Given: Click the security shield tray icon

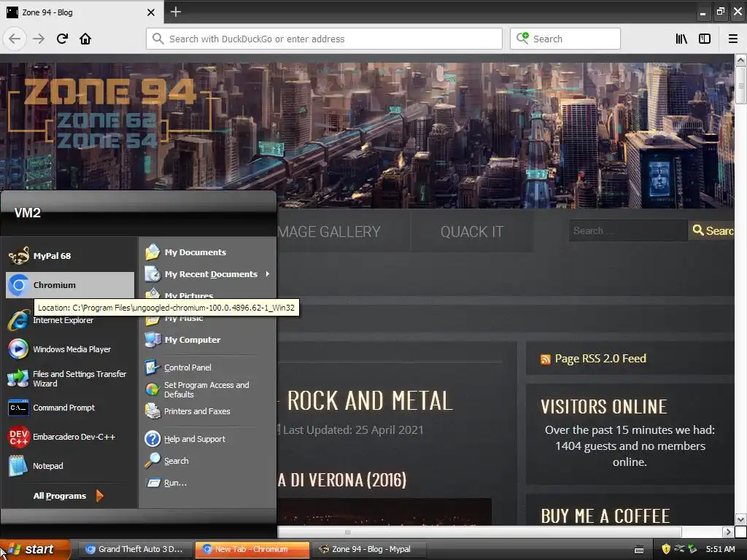Looking at the screenshot, I should click(x=666, y=549).
